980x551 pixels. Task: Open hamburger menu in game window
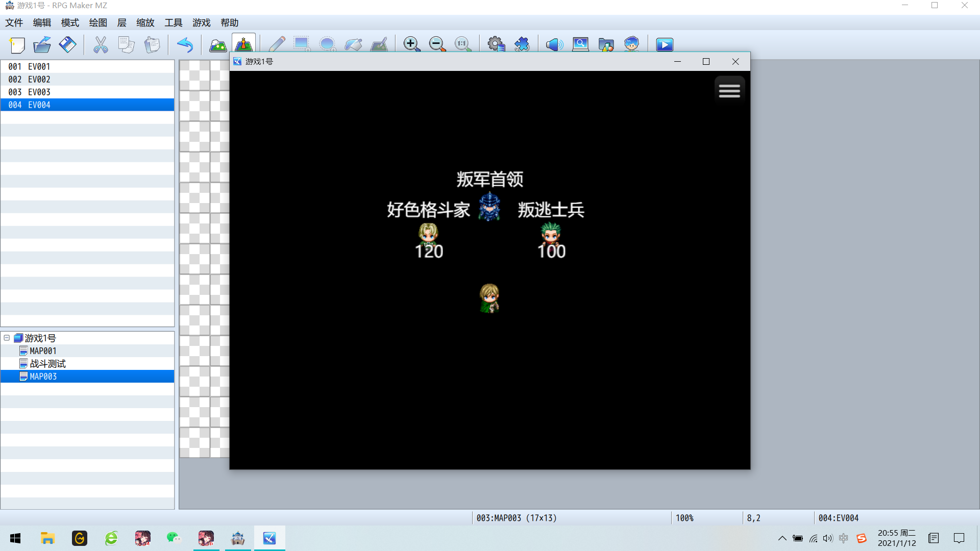click(729, 91)
